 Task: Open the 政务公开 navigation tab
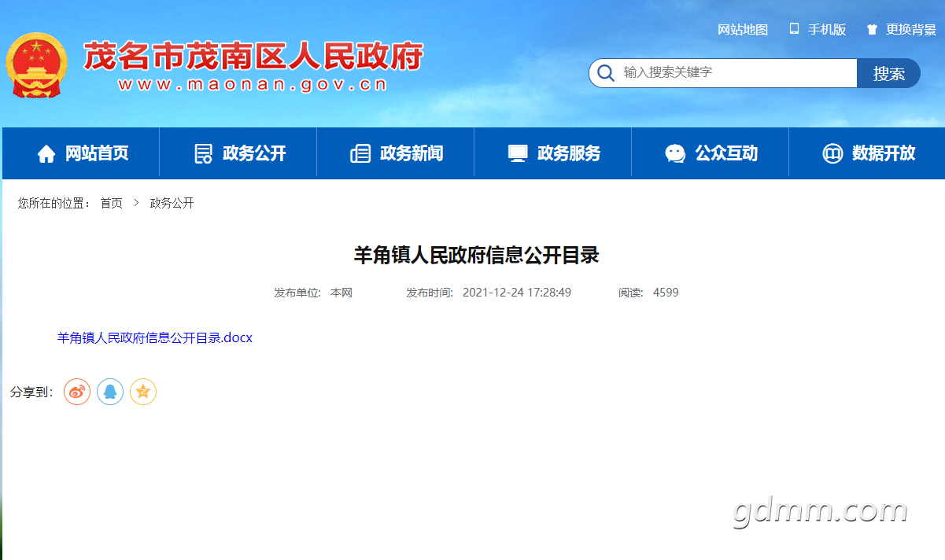[238, 153]
